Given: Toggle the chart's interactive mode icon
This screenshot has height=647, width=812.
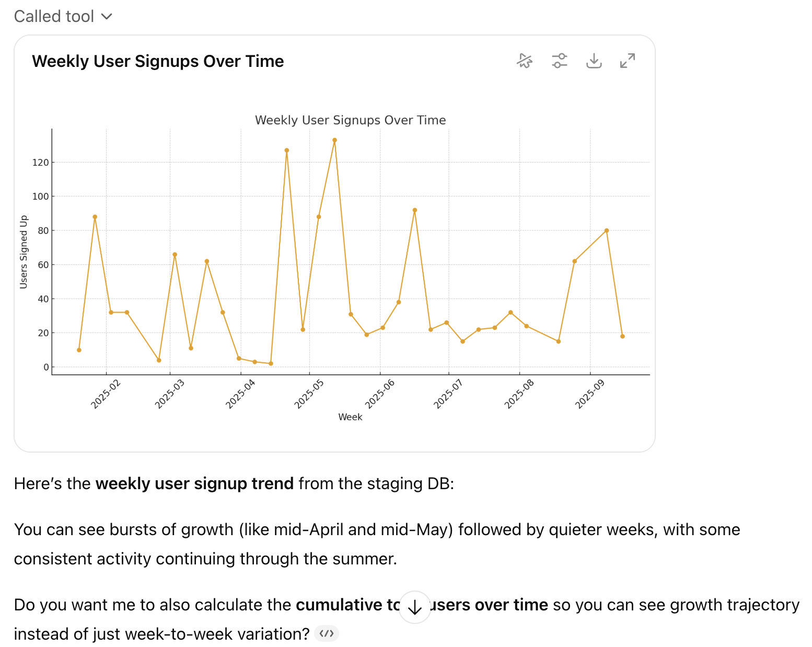Looking at the screenshot, I should point(525,61).
